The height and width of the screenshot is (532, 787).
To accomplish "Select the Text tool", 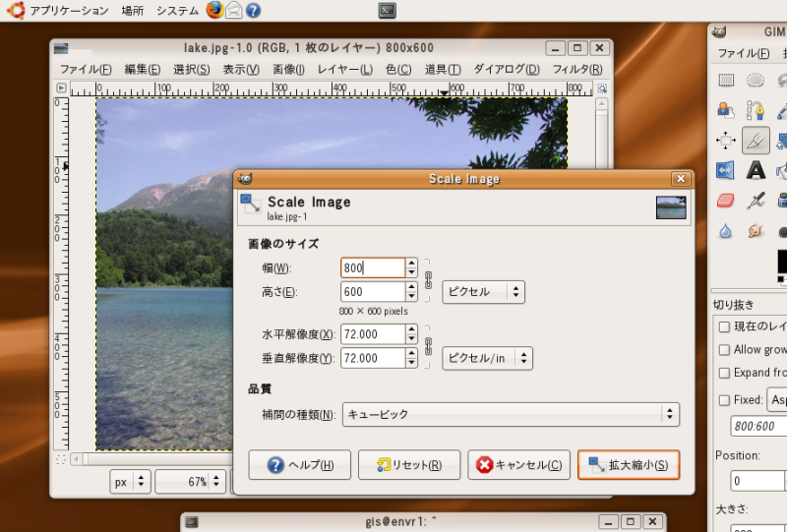I will pos(756,170).
